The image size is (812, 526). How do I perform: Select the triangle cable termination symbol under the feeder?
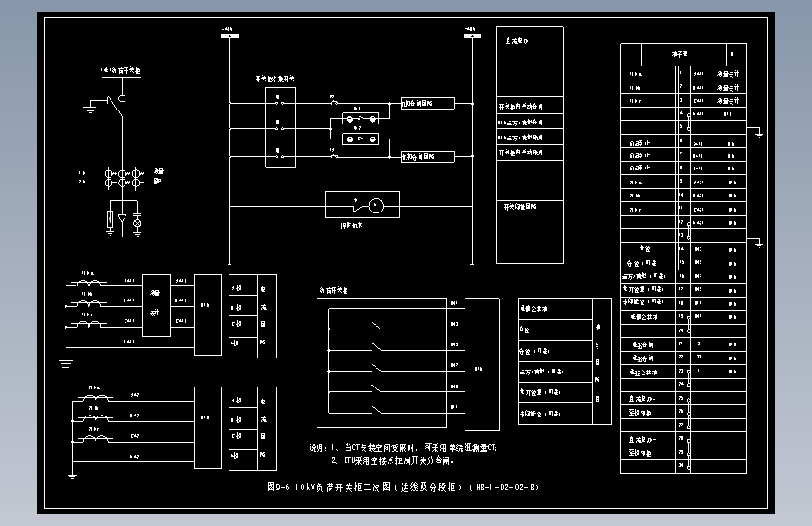(122, 218)
